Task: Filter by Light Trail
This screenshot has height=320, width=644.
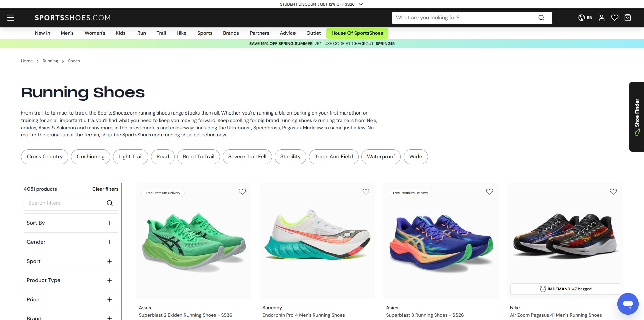Action: pos(130,157)
